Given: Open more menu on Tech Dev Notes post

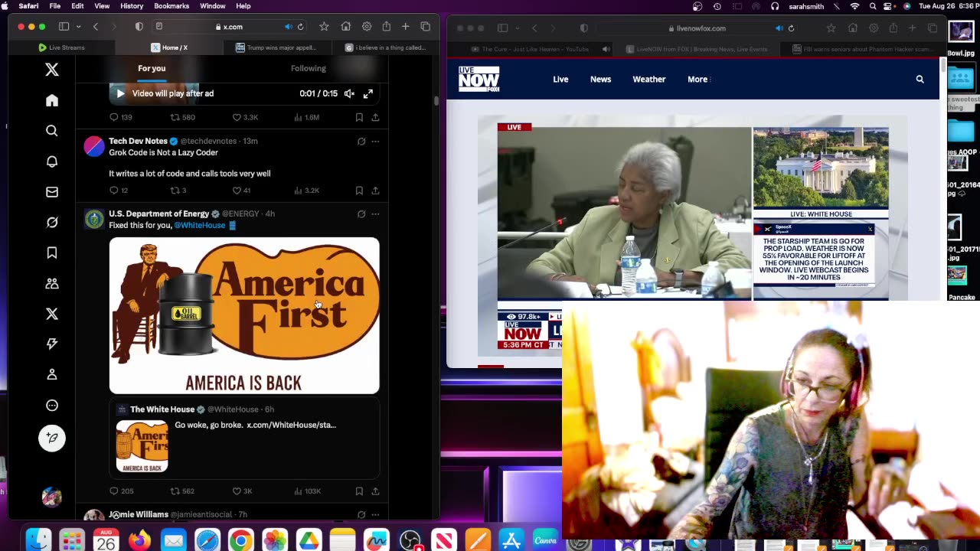Looking at the screenshot, I should (x=375, y=142).
